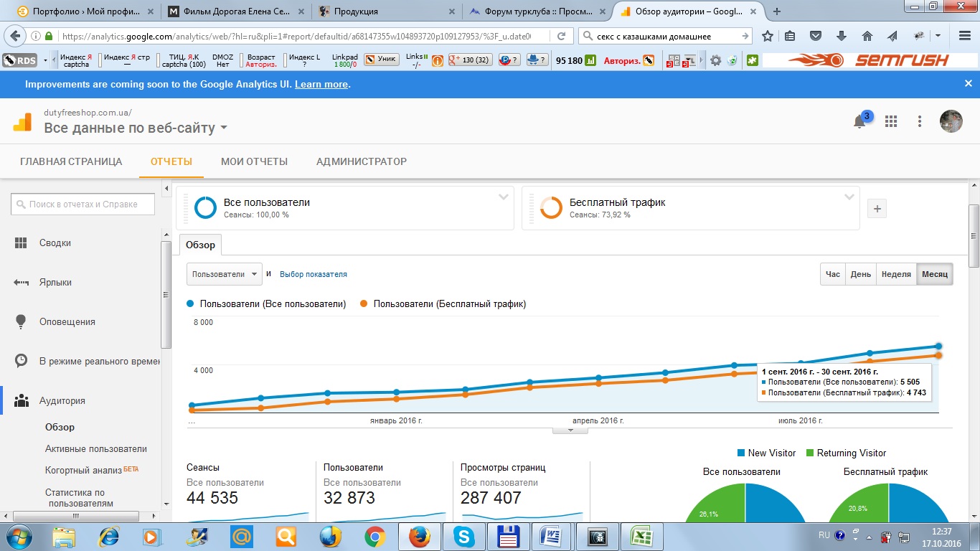980x551 pixels.
Task: Set chart granularity to Месяц
Action: click(935, 274)
